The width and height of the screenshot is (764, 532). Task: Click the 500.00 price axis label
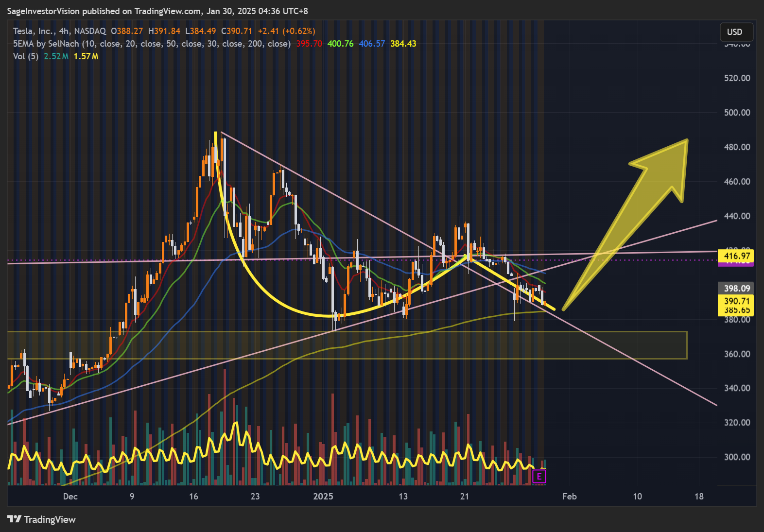tap(737, 113)
